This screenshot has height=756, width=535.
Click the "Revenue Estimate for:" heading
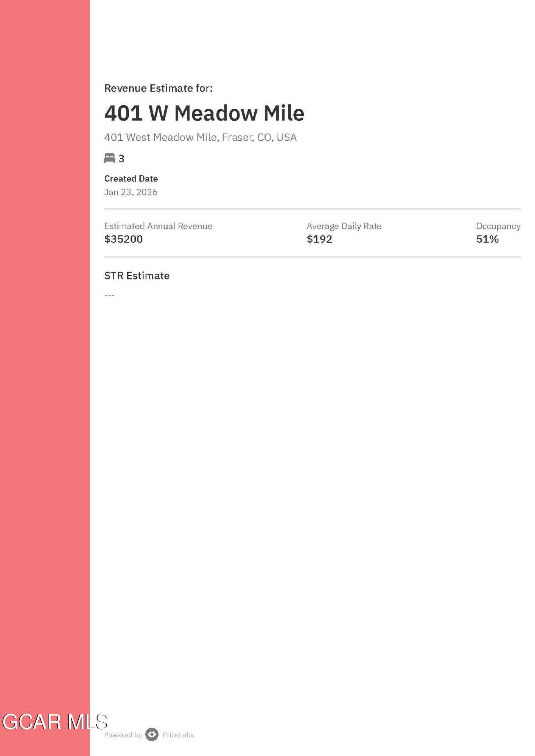pyautogui.click(x=158, y=88)
